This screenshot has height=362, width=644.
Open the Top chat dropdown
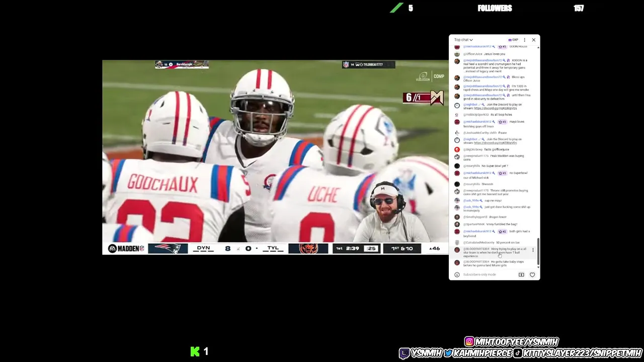[x=463, y=40]
